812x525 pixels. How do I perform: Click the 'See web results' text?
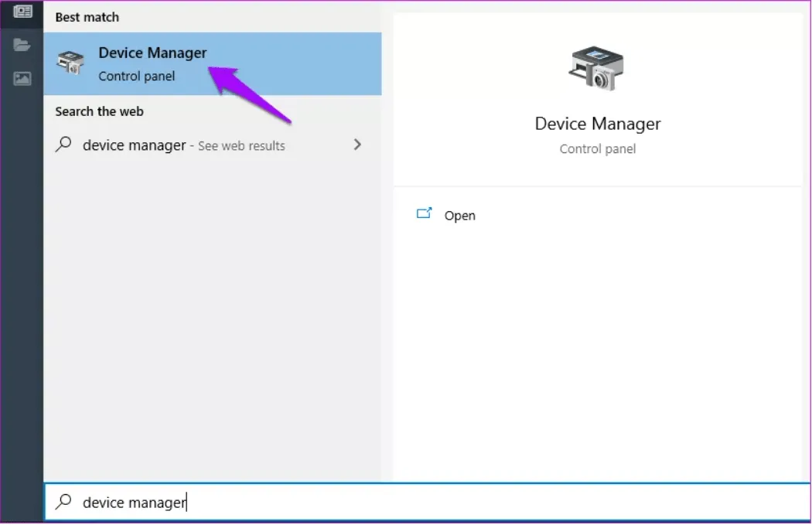click(x=241, y=146)
